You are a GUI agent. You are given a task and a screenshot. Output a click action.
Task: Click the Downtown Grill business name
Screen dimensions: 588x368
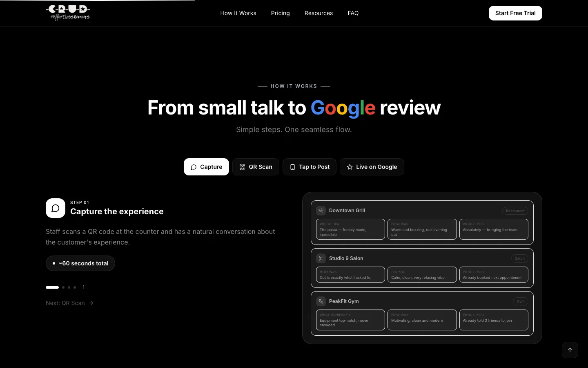pos(347,211)
